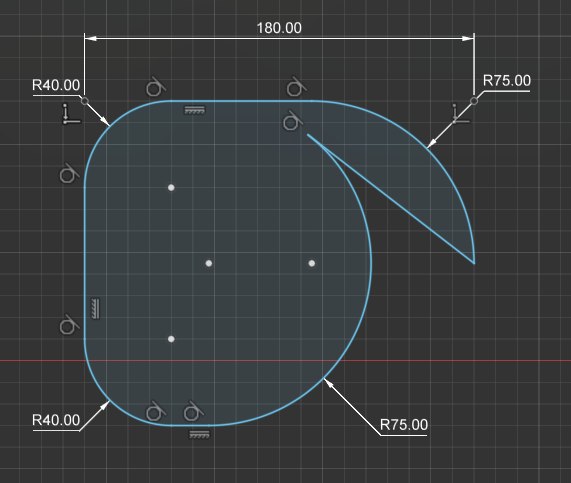Image resolution: width=571 pixels, height=483 pixels.
Task: Select the 180.00 width dimension label
Action: tap(279, 28)
